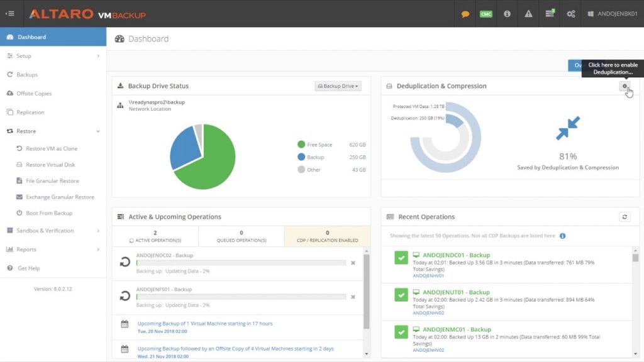
Task: Collapse the sidebar with the hamburger button
Action: click(10, 14)
